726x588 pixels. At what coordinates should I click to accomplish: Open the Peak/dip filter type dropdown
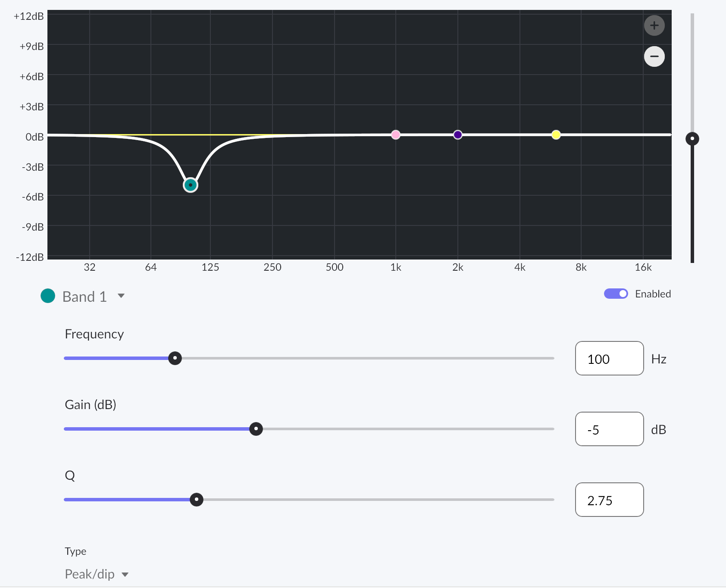pyautogui.click(x=97, y=574)
